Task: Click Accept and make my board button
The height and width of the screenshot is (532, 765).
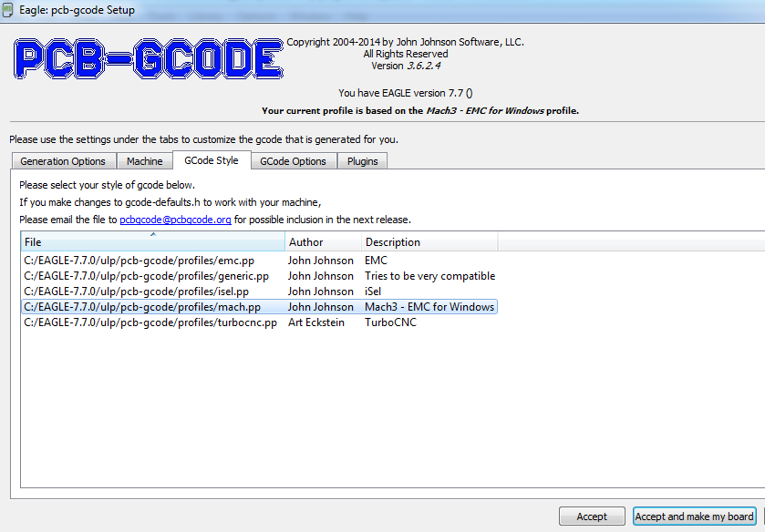Action: coord(694,517)
